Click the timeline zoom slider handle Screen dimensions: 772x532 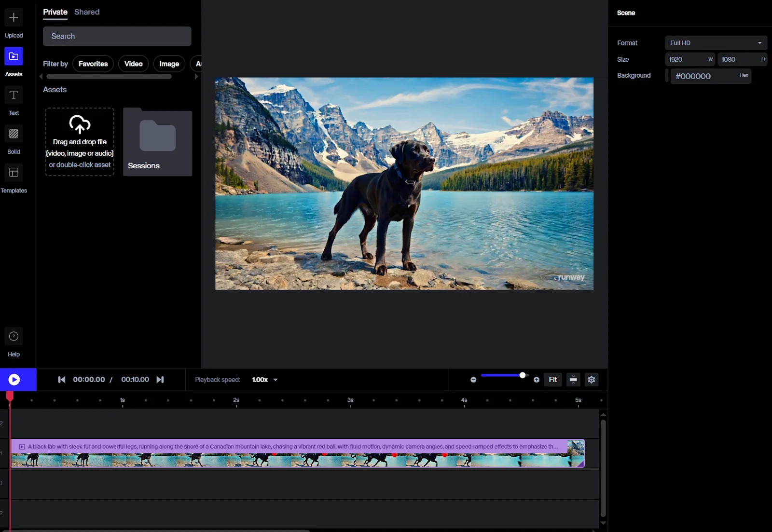tap(522, 375)
